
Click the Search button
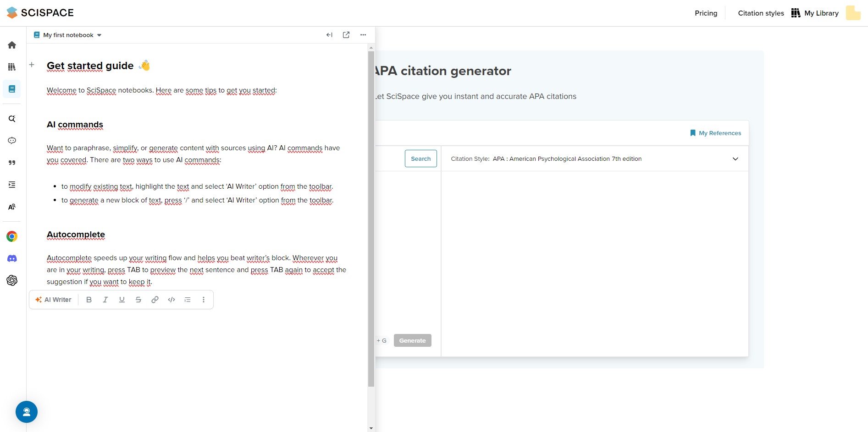pyautogui.click(x=421, y=159)
